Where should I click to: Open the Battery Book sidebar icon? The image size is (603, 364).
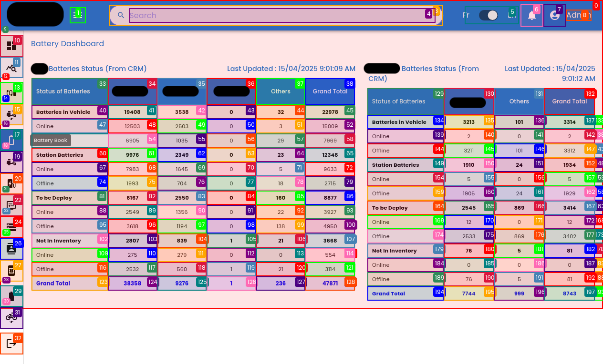click(x=11, y=140)
